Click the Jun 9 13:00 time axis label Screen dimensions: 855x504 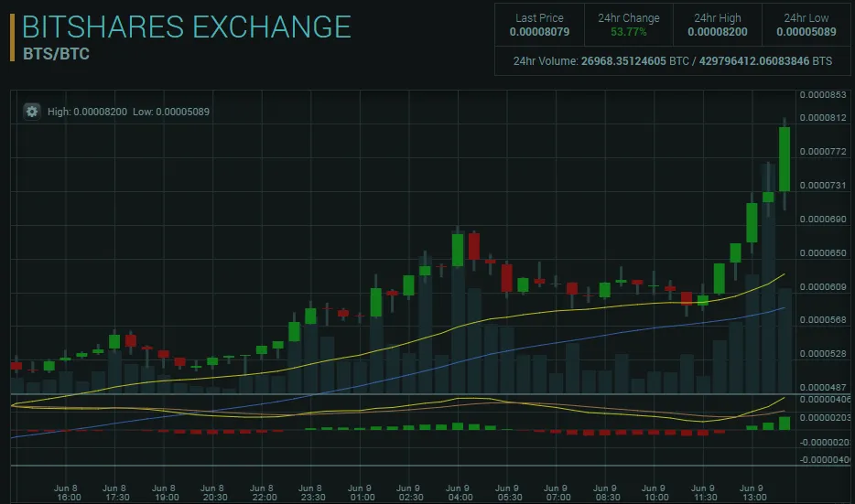[x=752, y=492]
